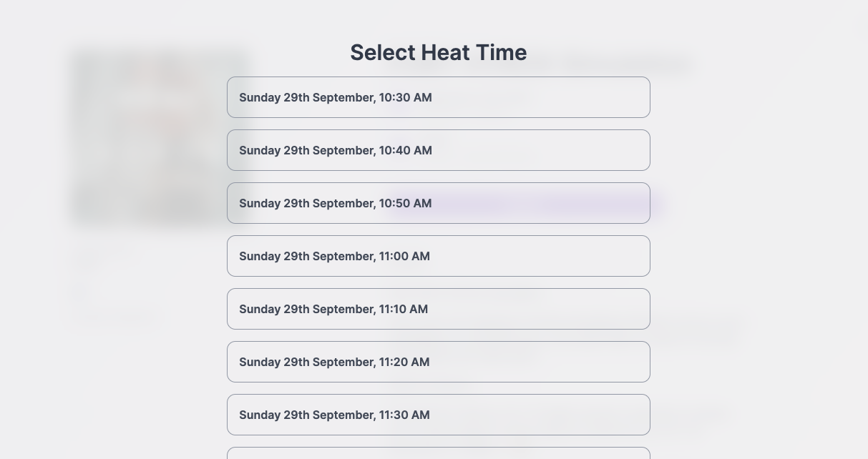Click the heat option highlighted in purple
868x459 pixels.
point(438,203)
